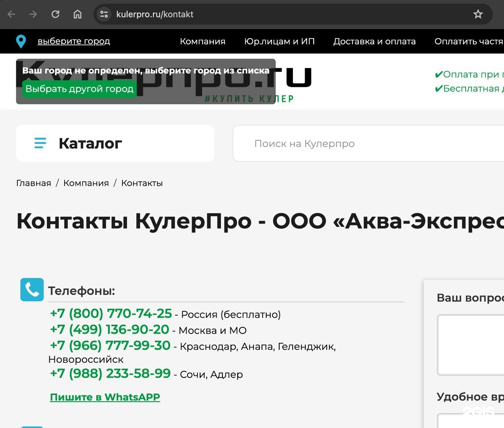Call the +7 (966) 777-99-30 Krasnodar number
The image size is (504, 428).
[110, 346]
